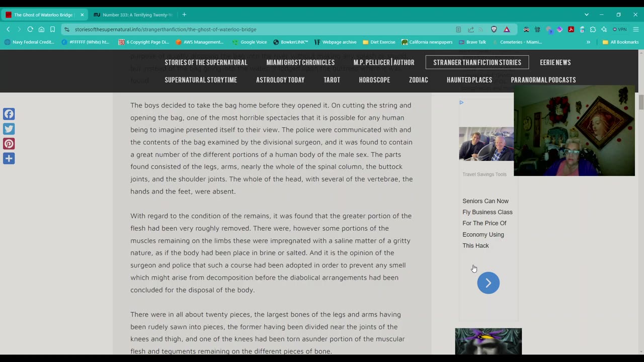Image resolution: width=644 pixels, height=362 pixels.
Task: Reload the current page
Action: 30,29
